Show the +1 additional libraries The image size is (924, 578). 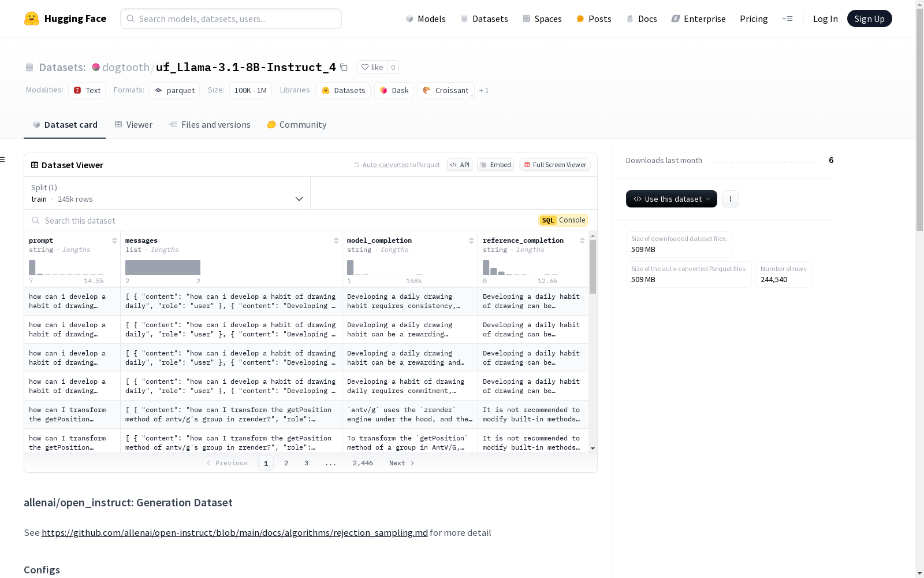click(484, 90)
